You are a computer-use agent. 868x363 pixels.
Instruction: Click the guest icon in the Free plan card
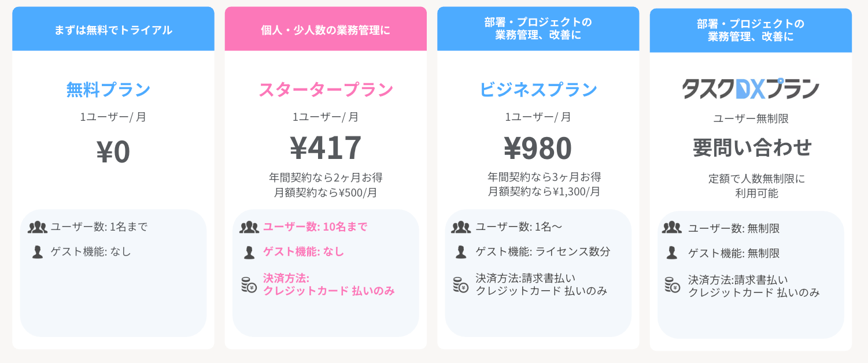click(38, 252)
